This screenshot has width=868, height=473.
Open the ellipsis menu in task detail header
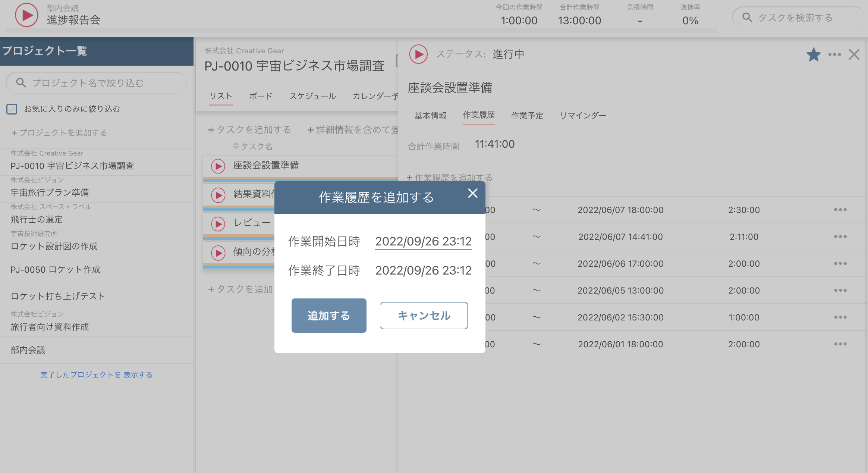[835, 54]
